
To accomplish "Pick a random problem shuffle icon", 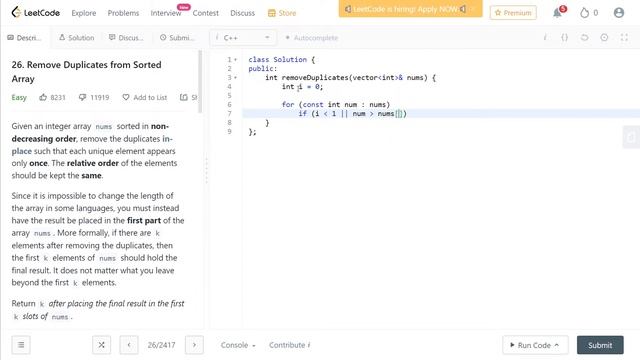I will pyautogui.click(x=101, y=345).
